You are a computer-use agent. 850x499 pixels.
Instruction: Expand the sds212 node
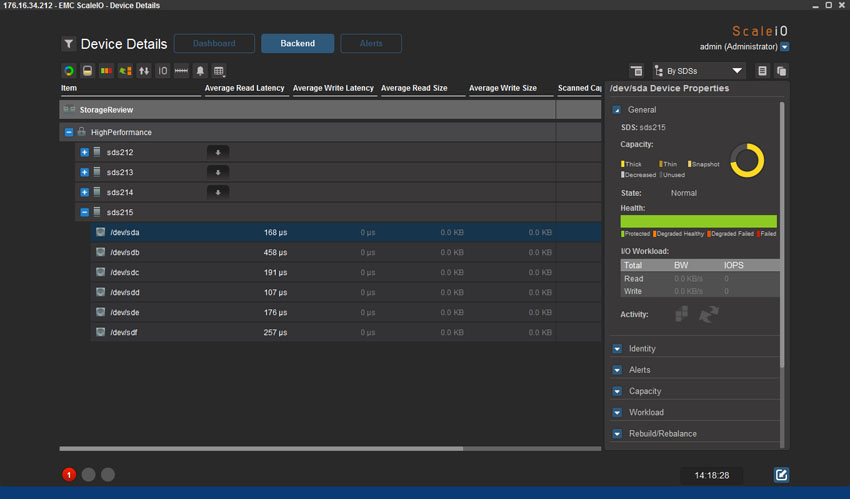pos(84,152)
